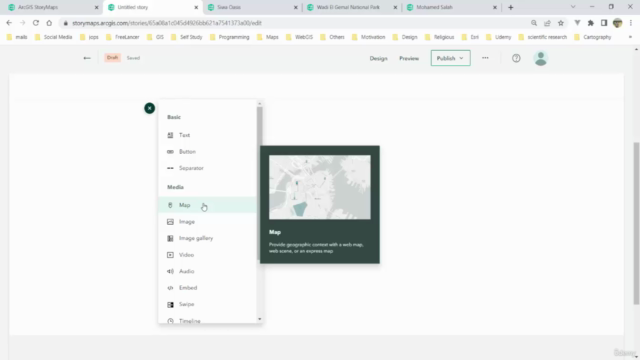The height and width of the screenshot is (360, 640).
Task: Close the Siwa Oasis tab
Action: click(296, 7)
